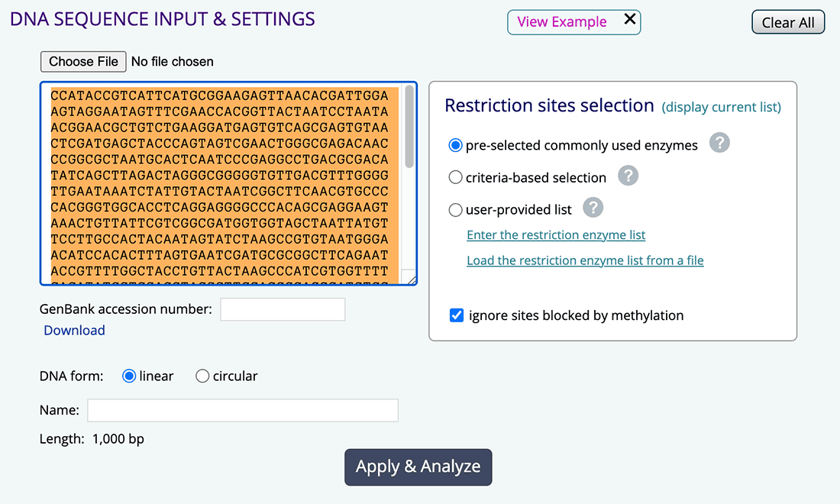This screenshot has height=504, width=840.
Task: Open display current list link
Action: pyautogui.click(x=721, y=107)
